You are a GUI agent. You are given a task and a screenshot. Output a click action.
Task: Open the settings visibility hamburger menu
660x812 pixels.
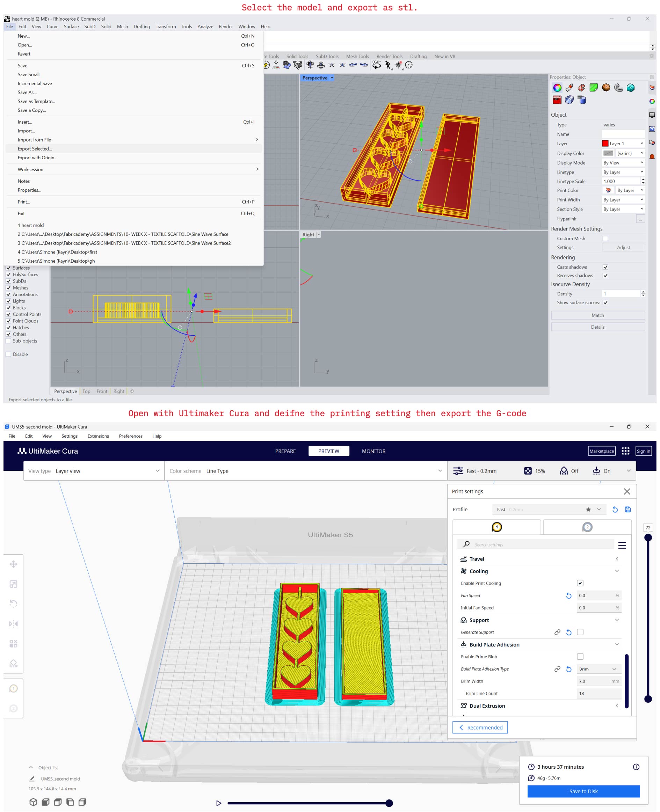click(x=622, y=545)
